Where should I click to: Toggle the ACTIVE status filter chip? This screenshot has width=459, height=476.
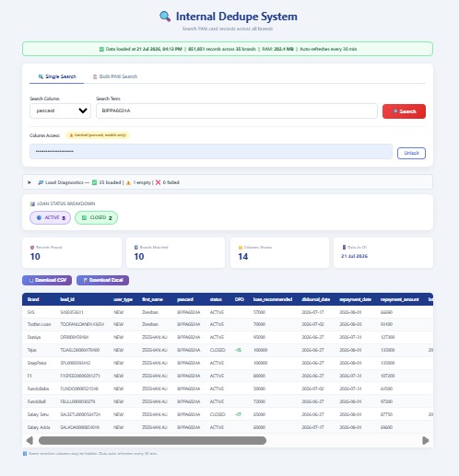tap(50, 217)
